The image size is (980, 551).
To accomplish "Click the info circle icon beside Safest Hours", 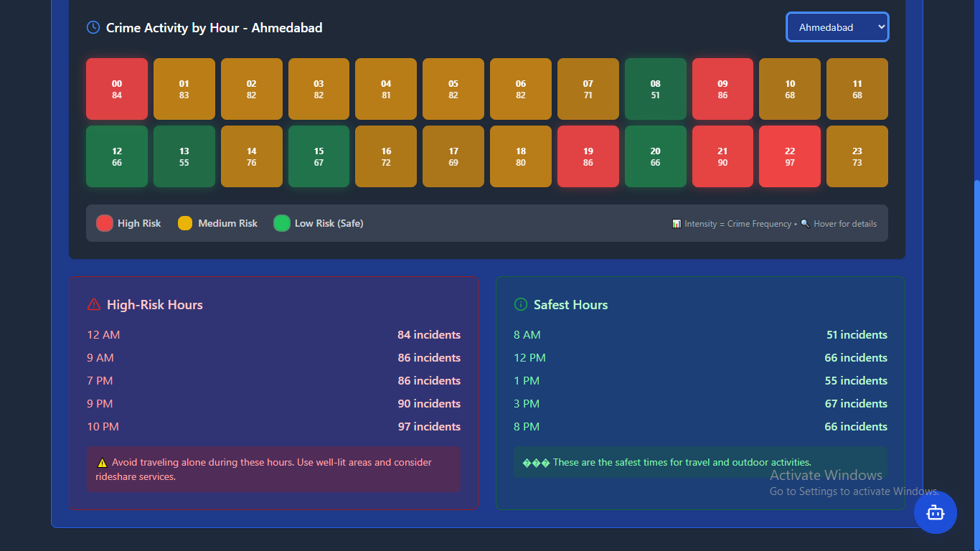I will coord(521,304).
